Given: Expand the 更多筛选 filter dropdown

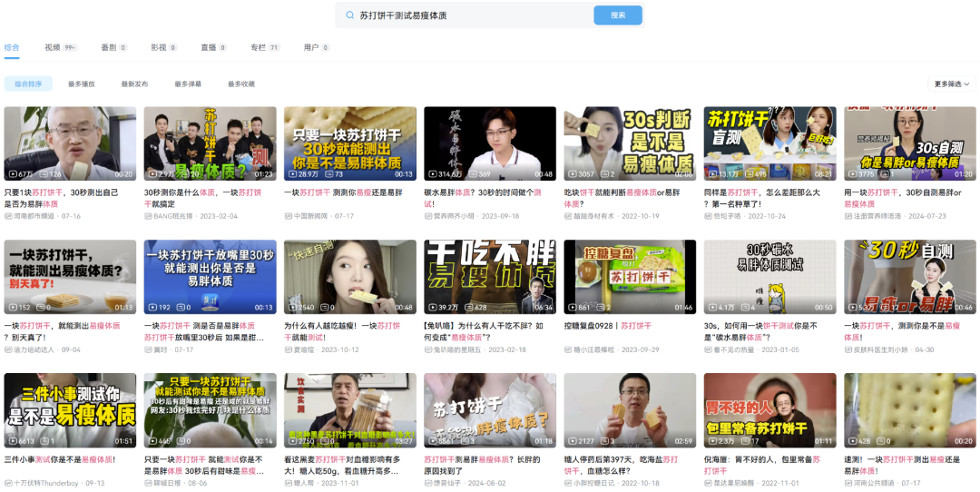Looking at the screenshot, I should coord(952,84).
